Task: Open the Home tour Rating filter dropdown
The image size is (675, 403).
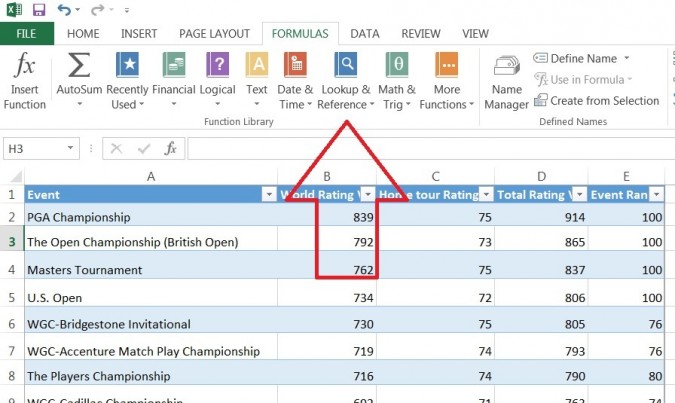Action: pos(486,195)
